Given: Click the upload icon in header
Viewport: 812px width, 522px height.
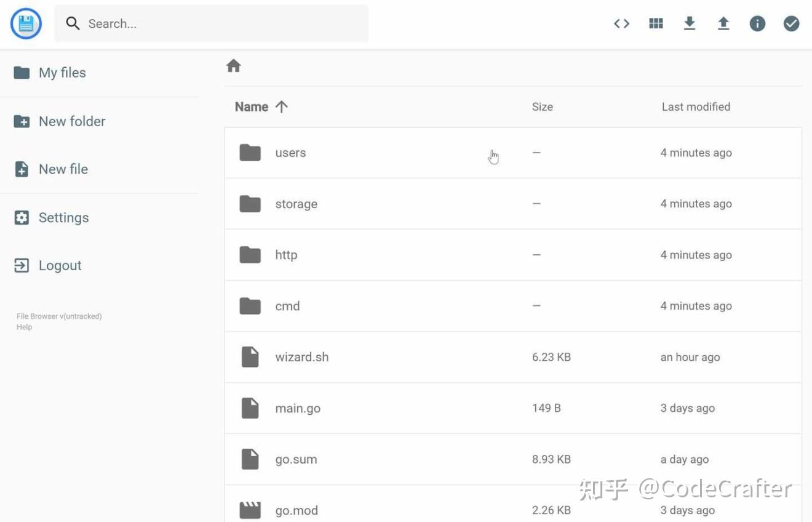Looking at the screenshot, I should point(723,24).
